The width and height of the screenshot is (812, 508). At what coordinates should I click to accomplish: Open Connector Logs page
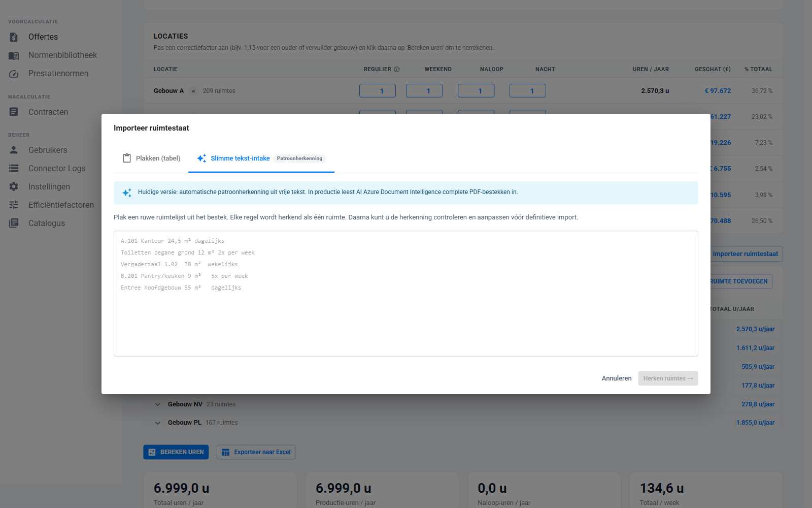[57, 169]
